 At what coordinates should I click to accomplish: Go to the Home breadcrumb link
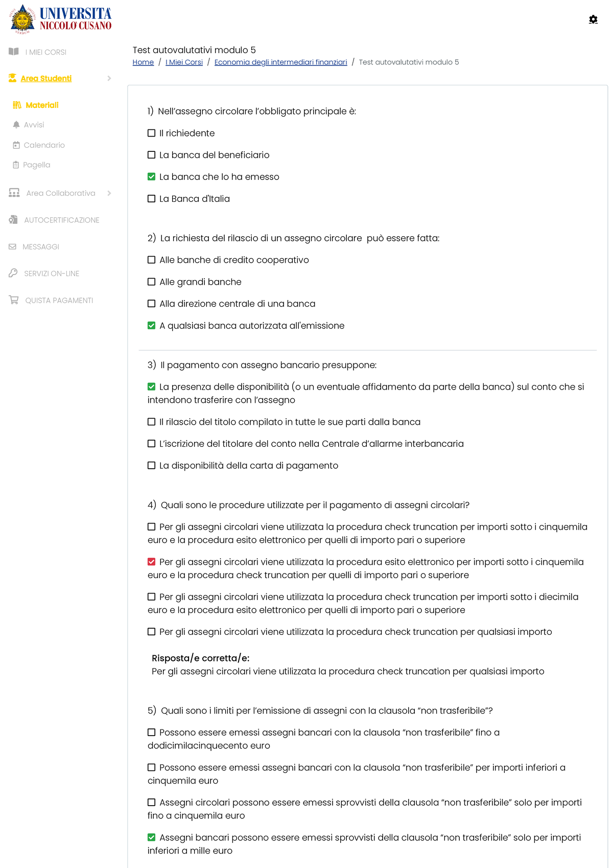[x=143, y=62]
